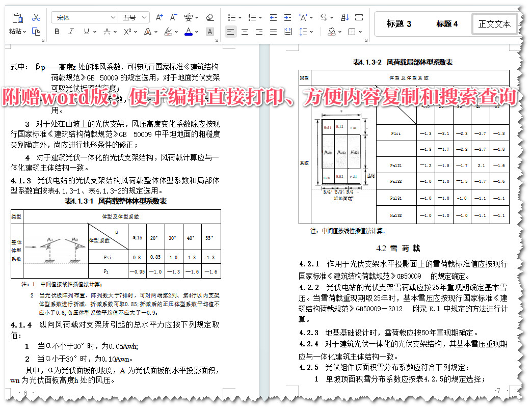Toggle bold formatting with the B icon
The image size is (532, 410).
(56, 31)
